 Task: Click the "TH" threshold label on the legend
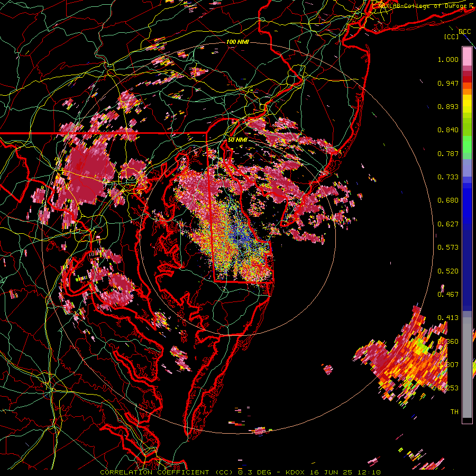(454, 412)
